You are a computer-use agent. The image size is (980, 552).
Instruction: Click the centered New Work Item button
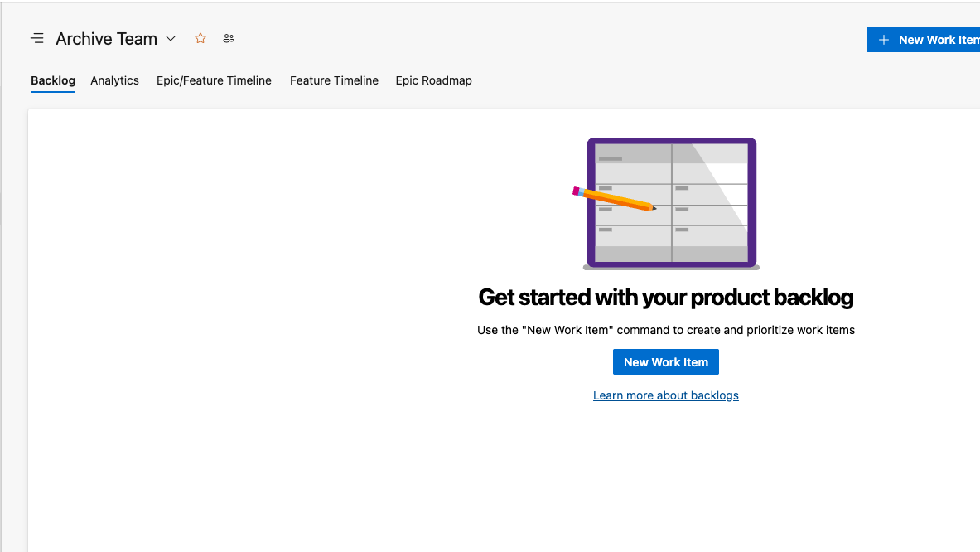click(665, 361)
